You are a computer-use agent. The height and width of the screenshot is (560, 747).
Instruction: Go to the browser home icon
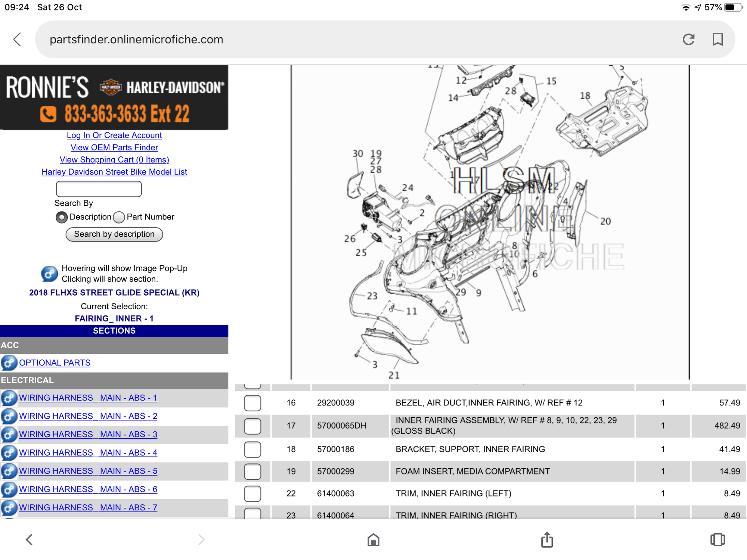(373, 540)
